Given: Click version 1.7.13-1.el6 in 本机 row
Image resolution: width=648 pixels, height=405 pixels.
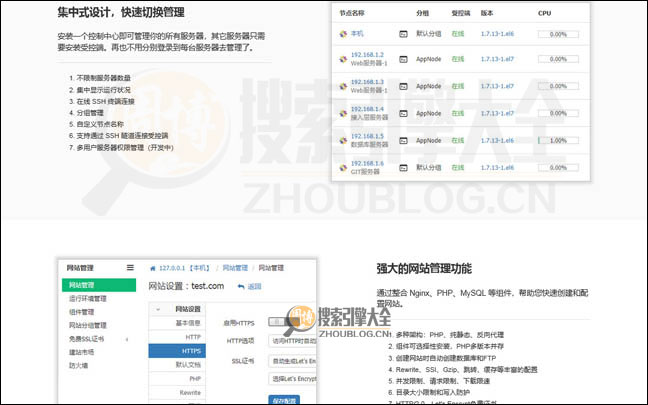Looking at the screenshot, I should [x=497, y=34].
